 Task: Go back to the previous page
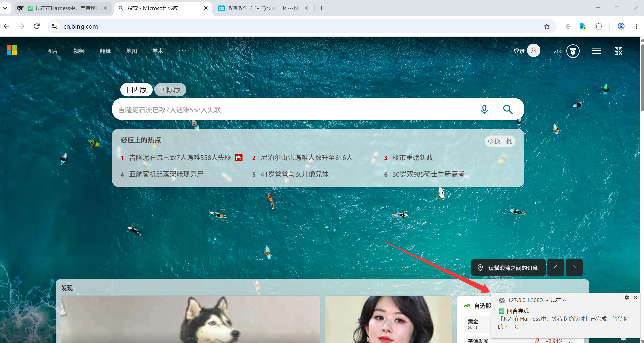click(6, 26)
